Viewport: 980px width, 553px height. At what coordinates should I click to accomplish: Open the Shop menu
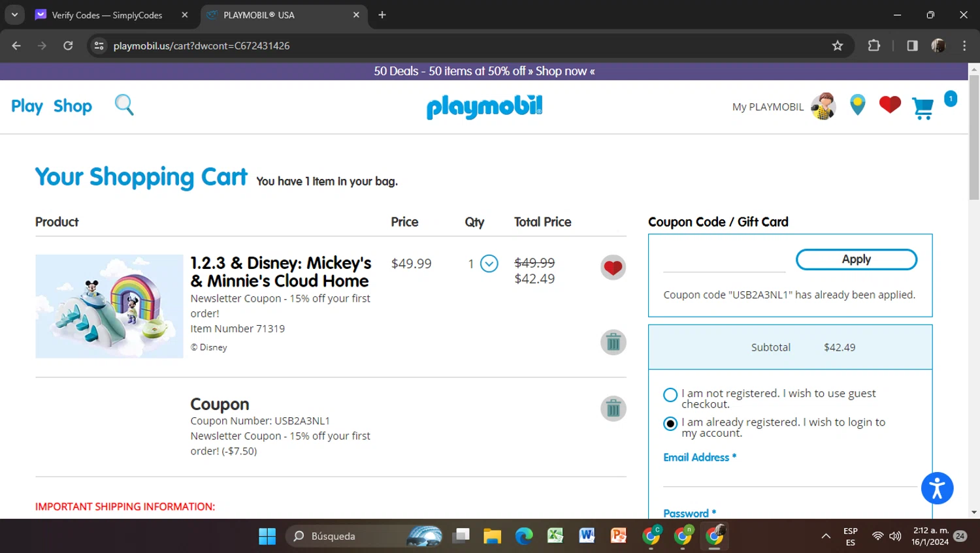pos(73,106)
